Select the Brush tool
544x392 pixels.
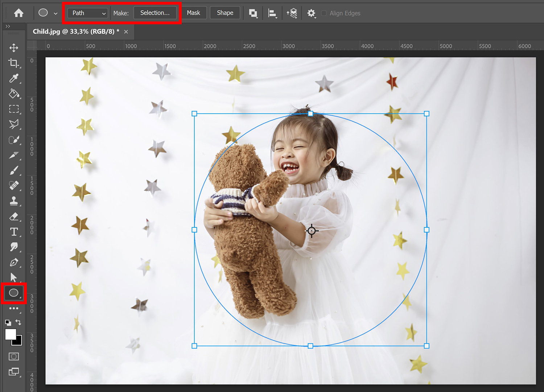(14, 171)
